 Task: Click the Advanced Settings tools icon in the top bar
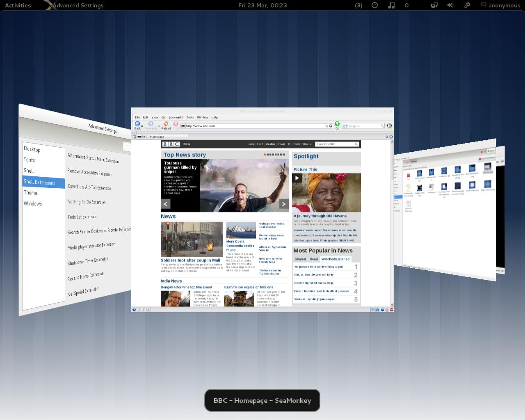tap(48, 5)
